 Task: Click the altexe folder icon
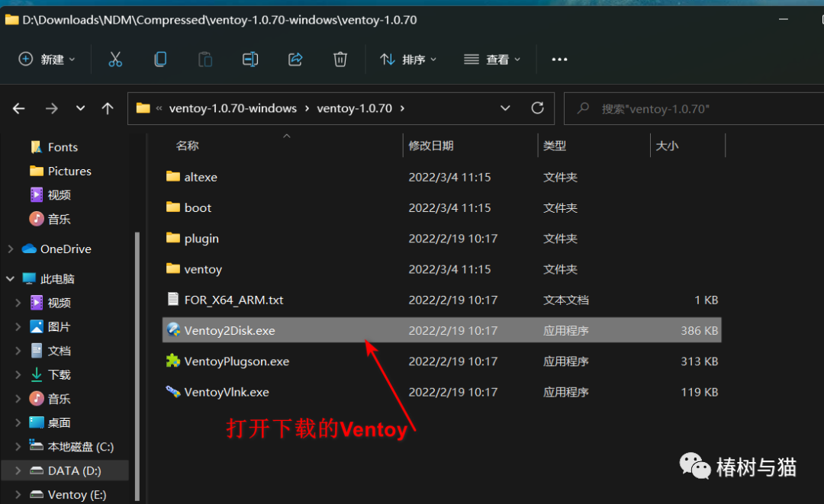(173, 176)
